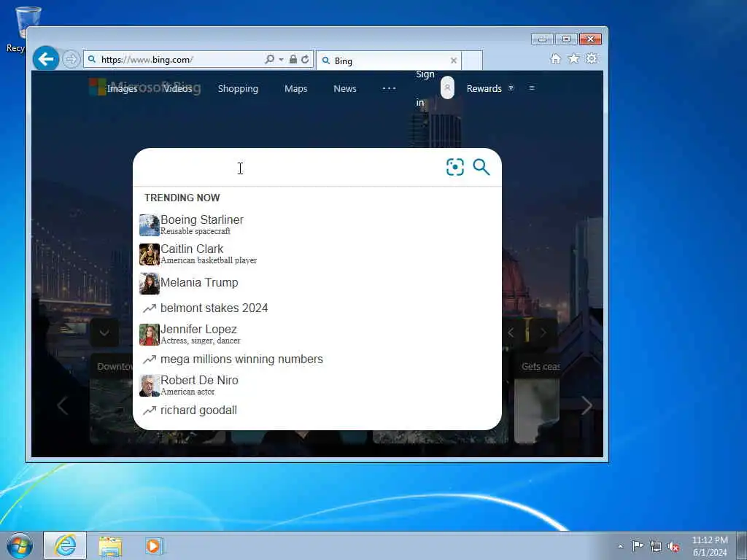Click muted volume speaker tray icon

[673, 547]
